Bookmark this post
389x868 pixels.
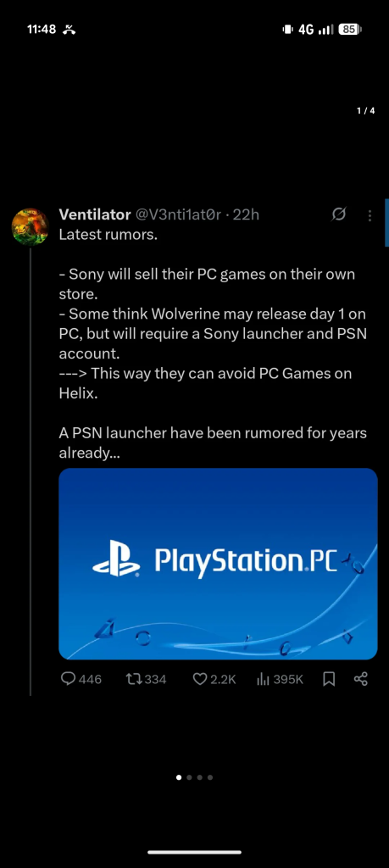pos(329,679)
